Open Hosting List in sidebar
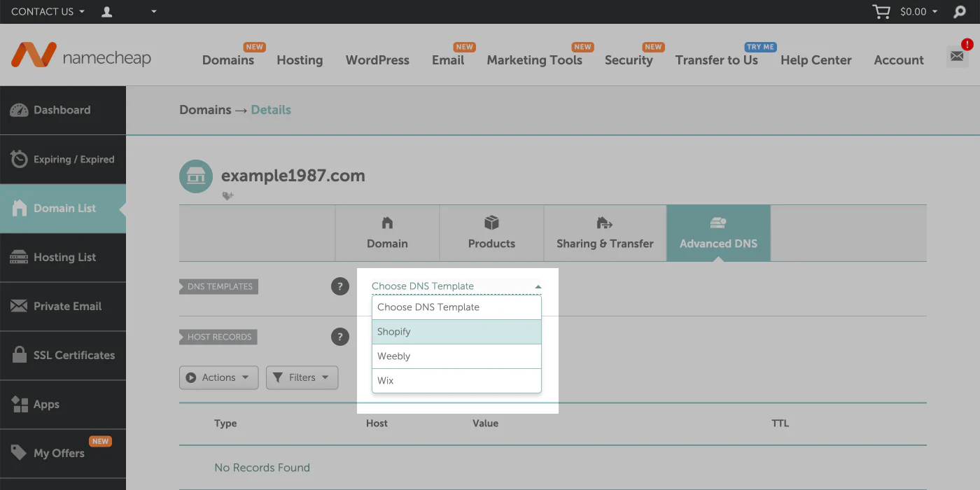Screen dimensions: 980x490 pos(63,257)
